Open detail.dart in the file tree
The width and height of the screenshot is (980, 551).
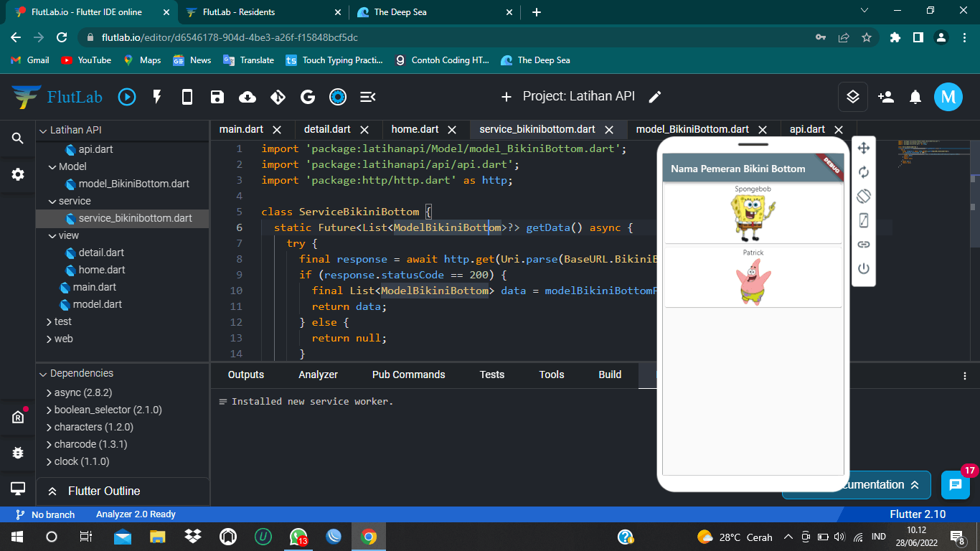point(101,253)
